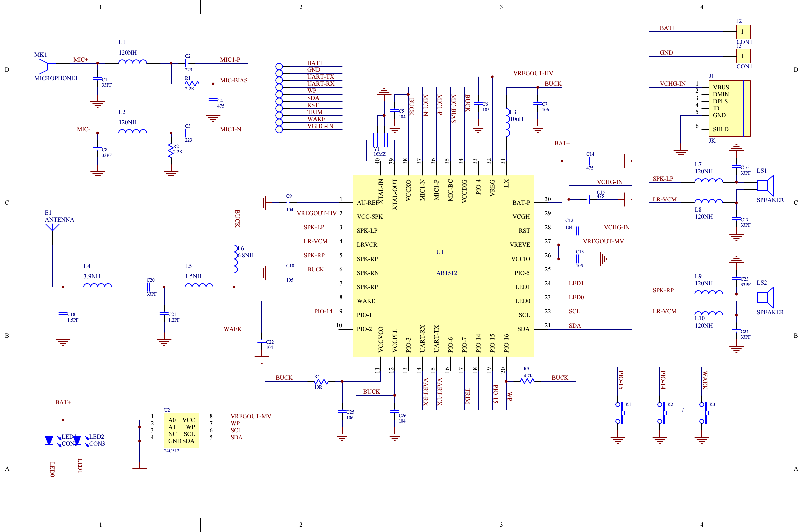Click the MIC1-N net label after C3
This screenshot has height=532, width=803.
pos(230,129)
